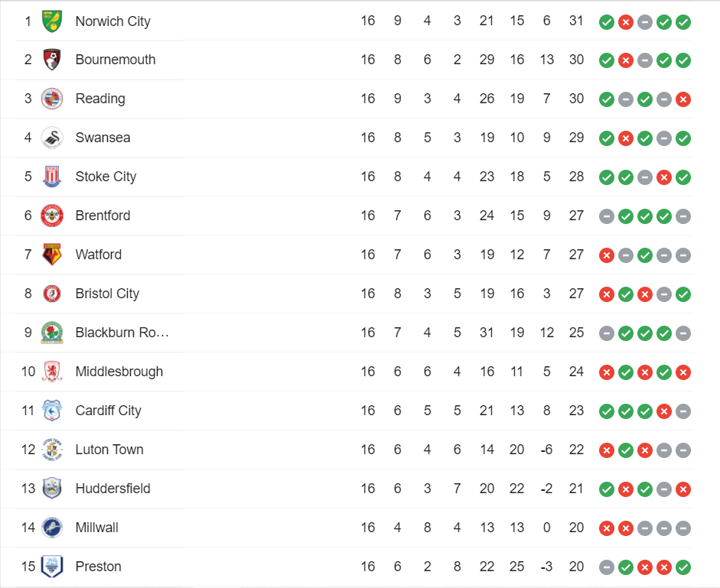Click the Watford club crest
720x588 pixels.
click(x=52, y=255)
